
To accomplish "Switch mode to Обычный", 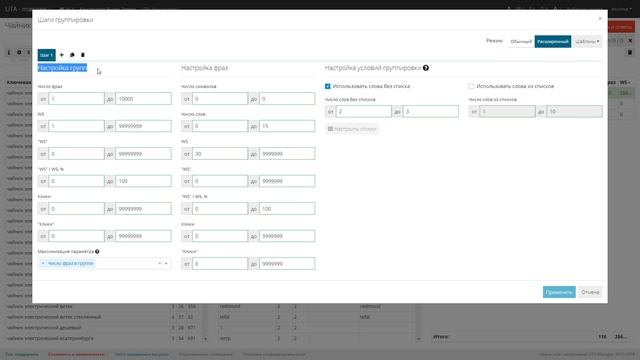I will [521, 42].
